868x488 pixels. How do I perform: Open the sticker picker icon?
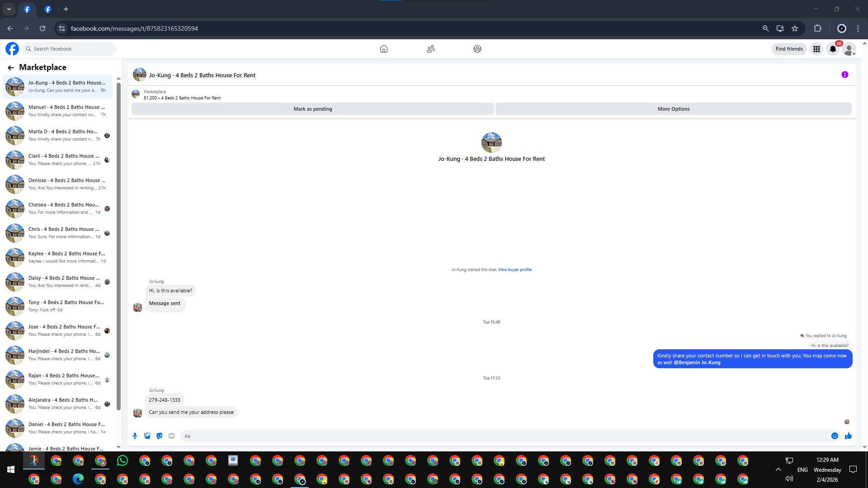pos(159,436)
